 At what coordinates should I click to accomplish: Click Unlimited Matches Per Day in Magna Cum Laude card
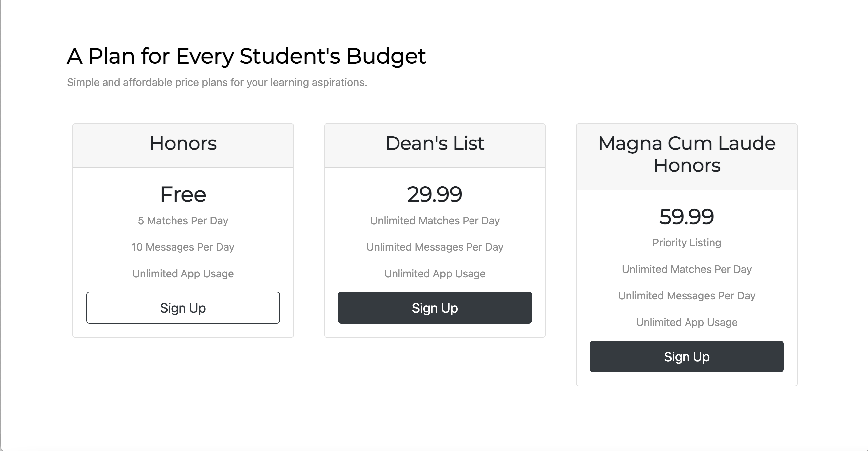coord(687,270)
